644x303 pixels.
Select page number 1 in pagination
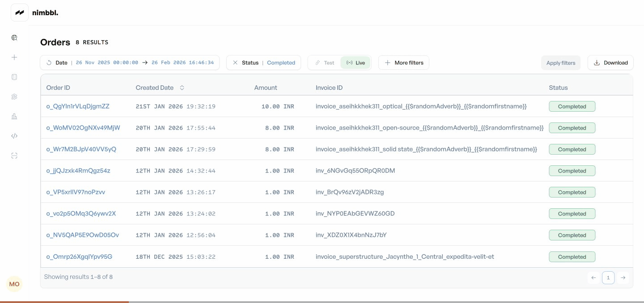coord(608,278)
